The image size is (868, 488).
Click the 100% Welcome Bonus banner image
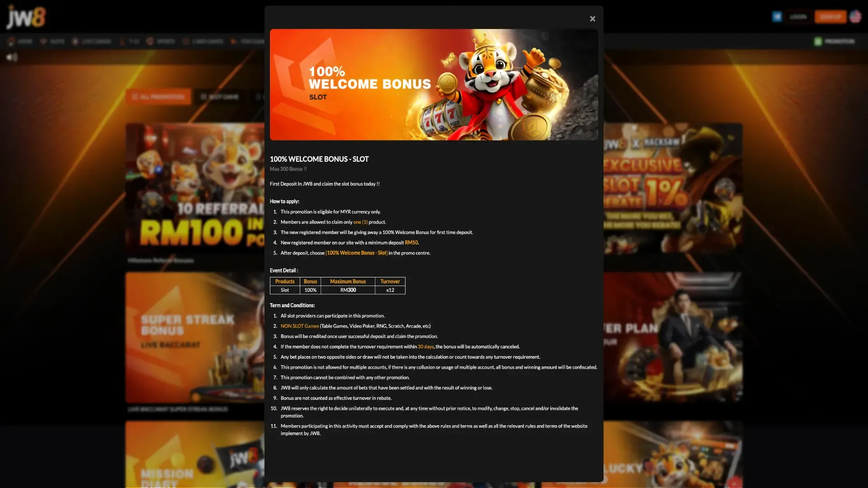[x=434, y=84]
